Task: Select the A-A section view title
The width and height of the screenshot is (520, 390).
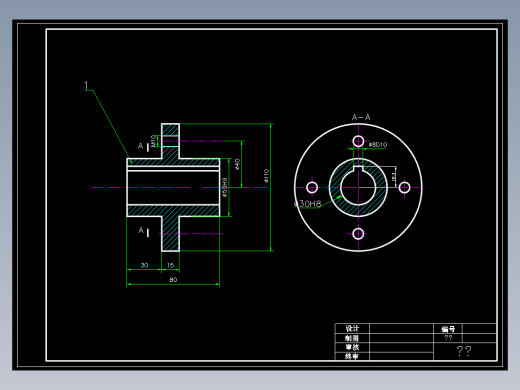Action: click(x=361, y=117)
